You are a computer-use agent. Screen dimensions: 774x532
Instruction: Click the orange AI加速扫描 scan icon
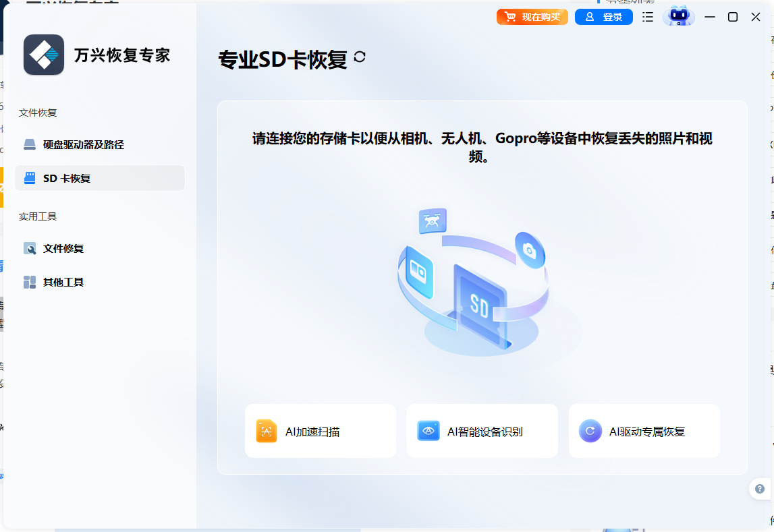pos(267,431)
